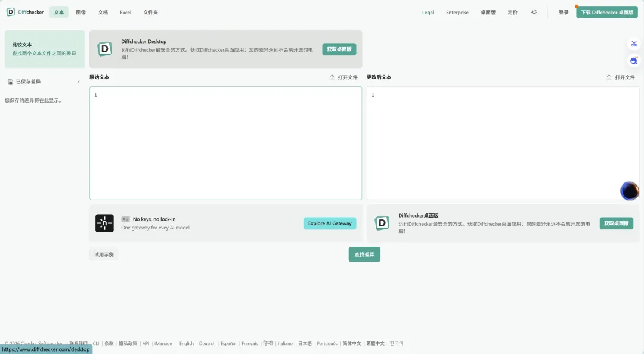
Task: Click the 试用示例 button
Action: tap(104, 254)
